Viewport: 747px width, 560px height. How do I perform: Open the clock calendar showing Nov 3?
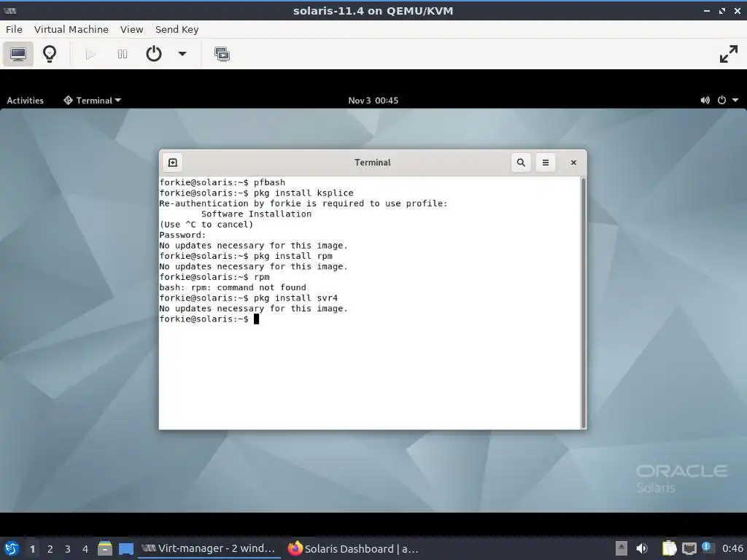point(373,101)
